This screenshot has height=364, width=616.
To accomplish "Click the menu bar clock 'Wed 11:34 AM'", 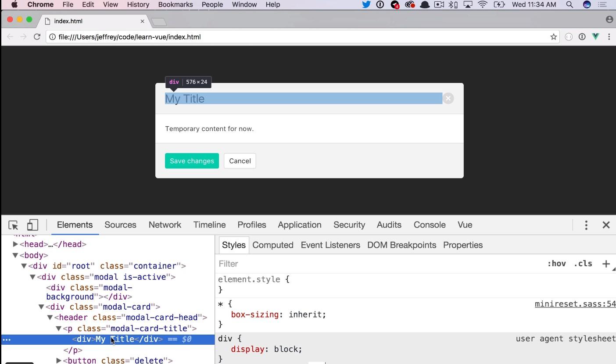I will pyautogui.click(x=534, y=4).
